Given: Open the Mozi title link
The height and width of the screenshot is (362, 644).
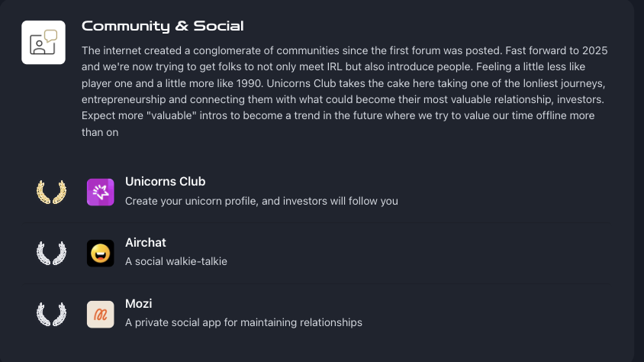Looking at the screenshot, I should [x=138, y=304].
